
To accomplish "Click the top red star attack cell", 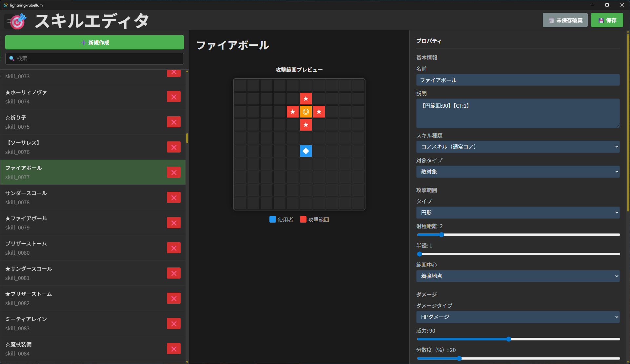I will coord(305,99).
